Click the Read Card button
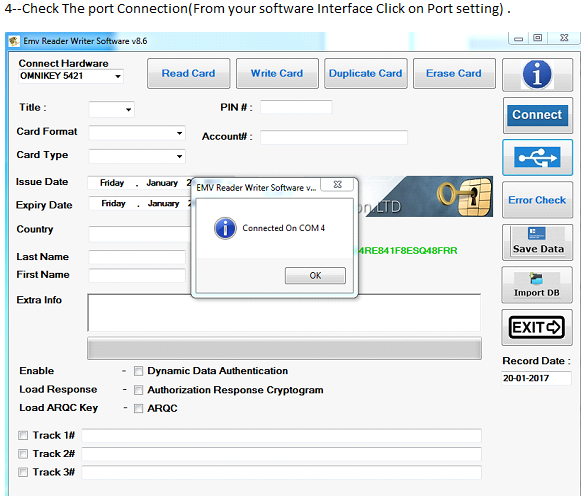Screen dimensions: 588x501 coord(189,74)
